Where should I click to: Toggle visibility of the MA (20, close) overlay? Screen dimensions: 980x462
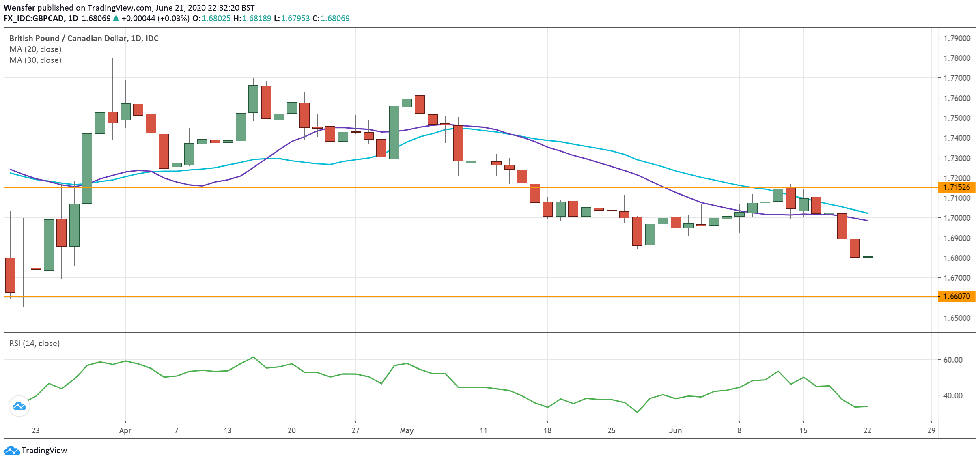[x=35, y=49]
